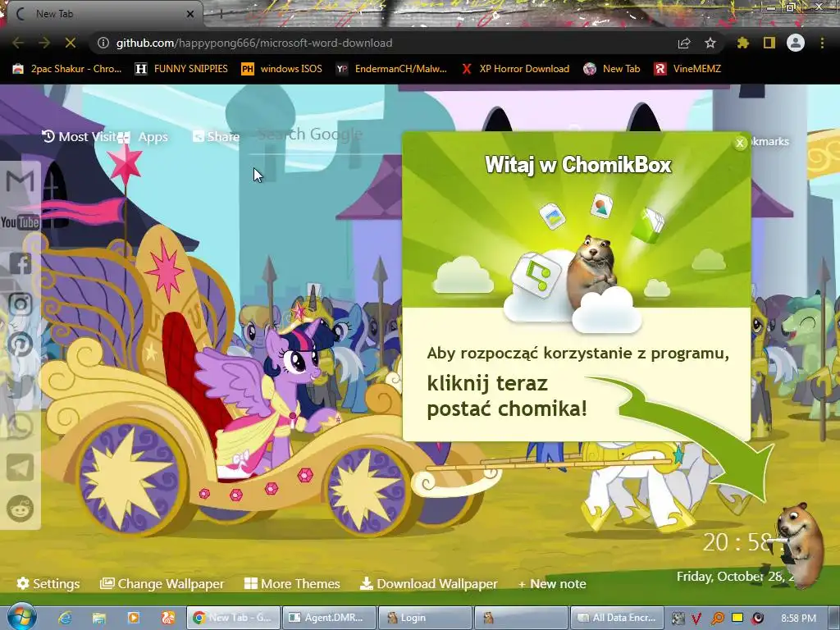Click the yellow square tray icon

(737, 618)
